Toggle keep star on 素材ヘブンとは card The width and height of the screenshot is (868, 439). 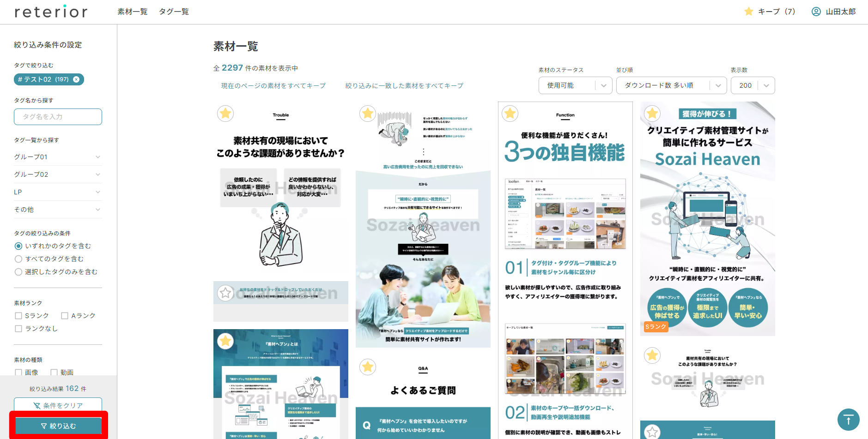coord(225,341)
